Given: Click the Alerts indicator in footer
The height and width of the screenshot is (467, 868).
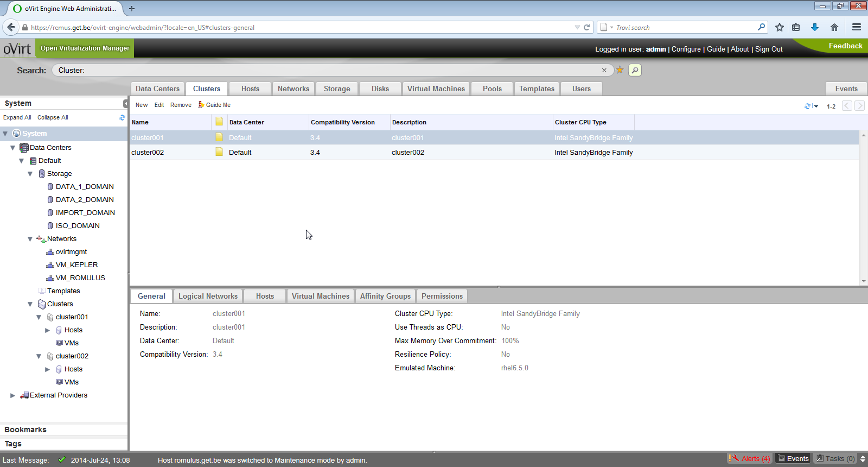Looking at the screenshot, I should point(750,458).
